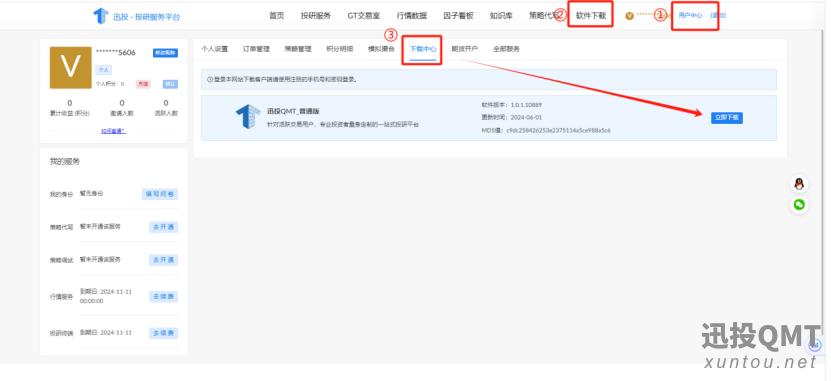Click 到期日 2024-11-11 00:00:00 for 行情服务
This screenshot has width=831, height=381.
click(x=106, y=296)
